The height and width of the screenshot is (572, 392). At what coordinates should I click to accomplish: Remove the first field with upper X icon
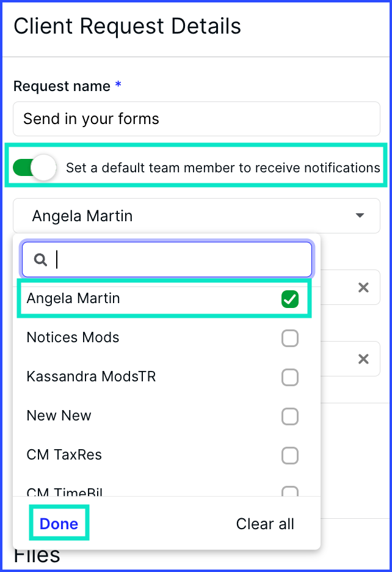click(363, 287)
